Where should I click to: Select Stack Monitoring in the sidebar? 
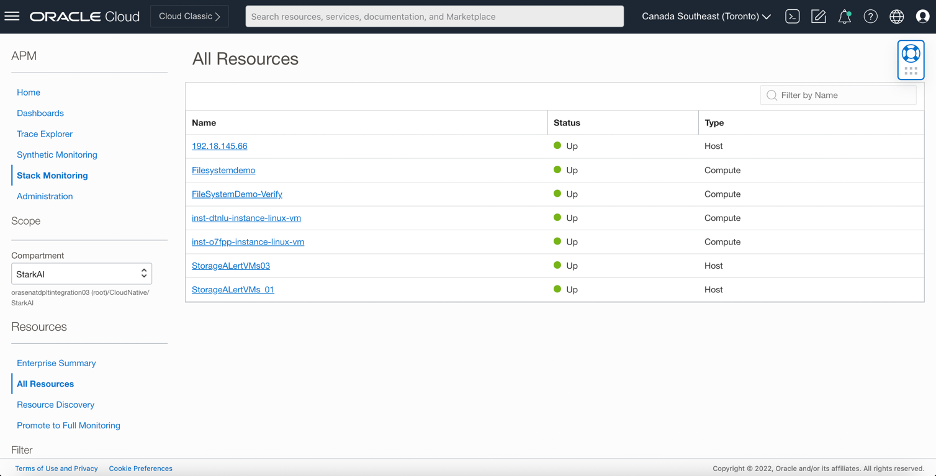click(x=52, y=176)
